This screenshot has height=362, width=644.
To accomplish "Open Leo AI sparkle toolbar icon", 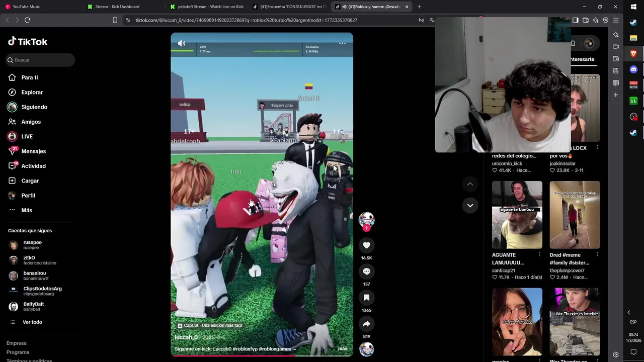I will (596, 20).
